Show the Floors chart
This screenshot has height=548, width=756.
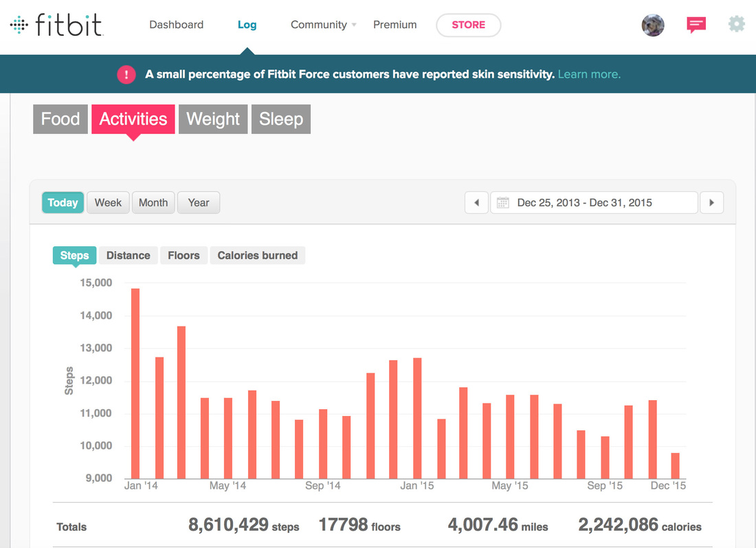tap(184, 255)
